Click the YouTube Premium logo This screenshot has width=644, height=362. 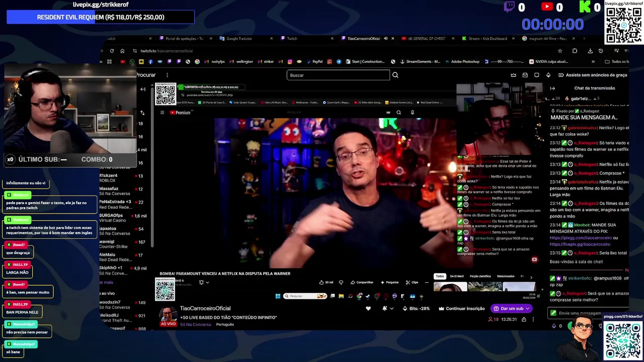point(180,113)
